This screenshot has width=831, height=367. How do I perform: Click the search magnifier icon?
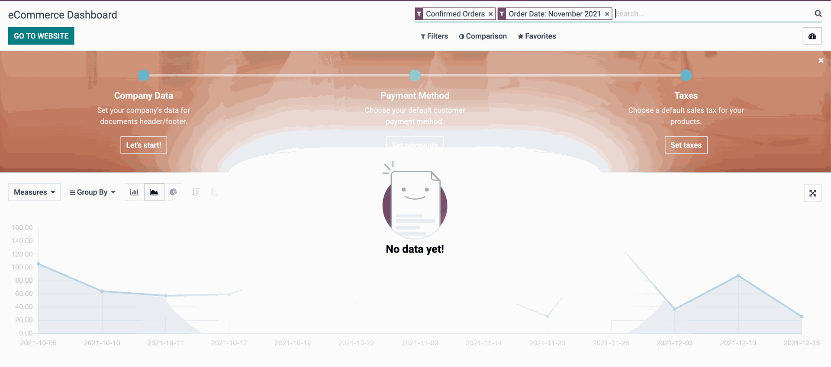818,14
